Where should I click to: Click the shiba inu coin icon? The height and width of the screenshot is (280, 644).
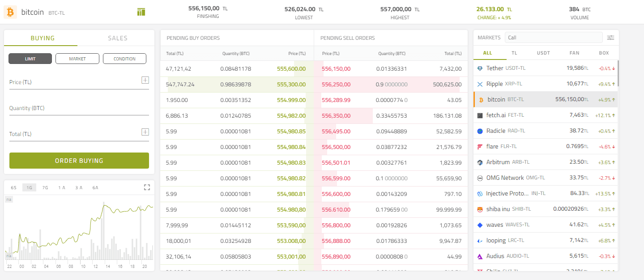[480, 209]
